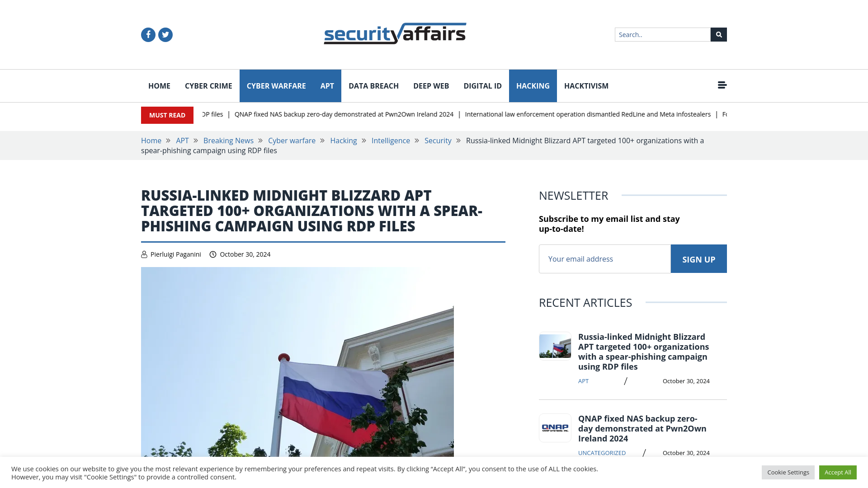Click the QNAP logo thumbnail icon
The height and width of the screenshot is (488, 868).
554,428
